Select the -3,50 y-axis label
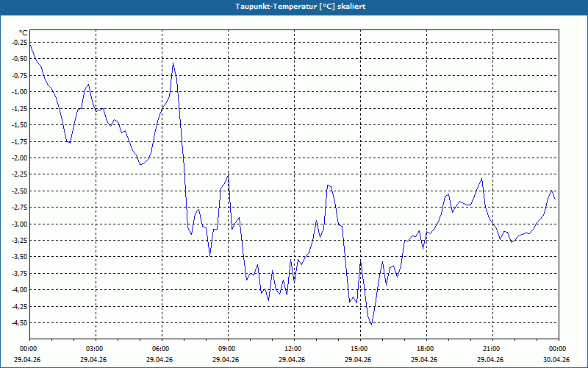Viewport: 588px width, 368px height. (20, 257)
